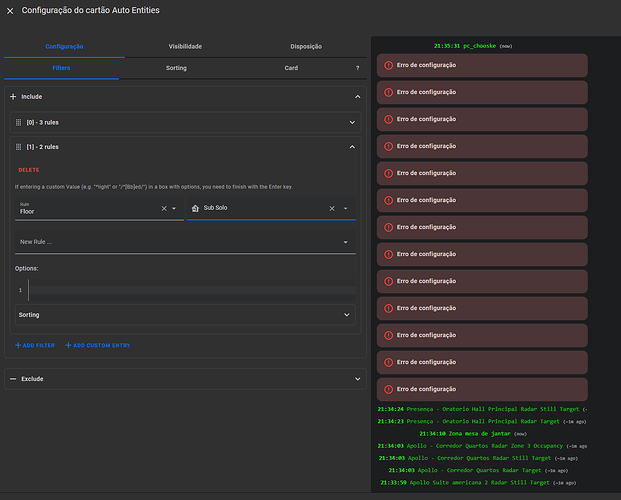Image resolution: width=621 pixels, height=500 pixels.
Task: Delete the current filter via DELETE
Action: (x=29, y=170)
